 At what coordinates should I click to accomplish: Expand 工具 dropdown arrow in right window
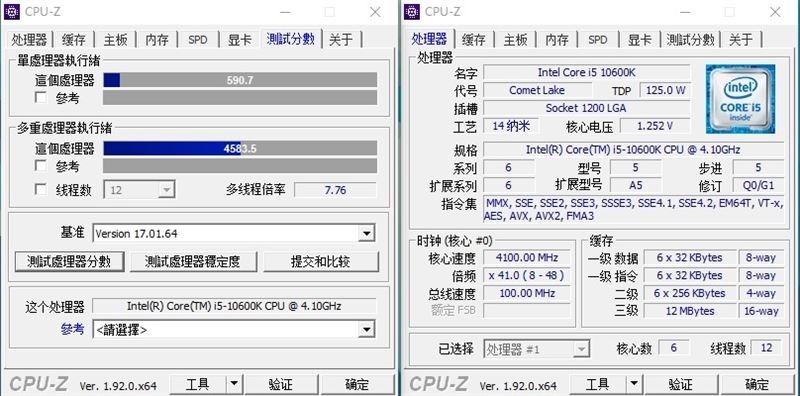tap(633, 384)
